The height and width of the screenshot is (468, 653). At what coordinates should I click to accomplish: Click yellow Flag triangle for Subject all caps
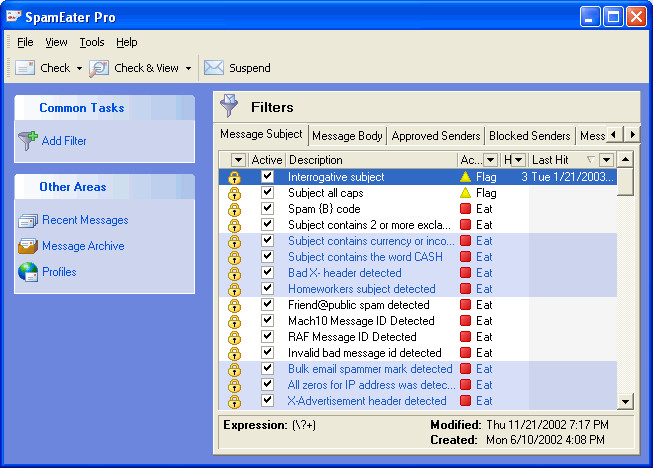click(x=465, y=193)
